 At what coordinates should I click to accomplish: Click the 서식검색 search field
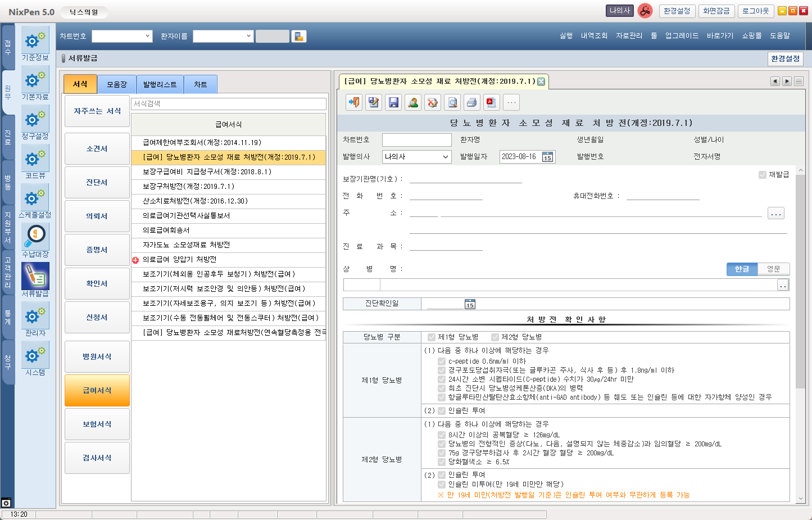pyautogui.click(x=228, y=104)
